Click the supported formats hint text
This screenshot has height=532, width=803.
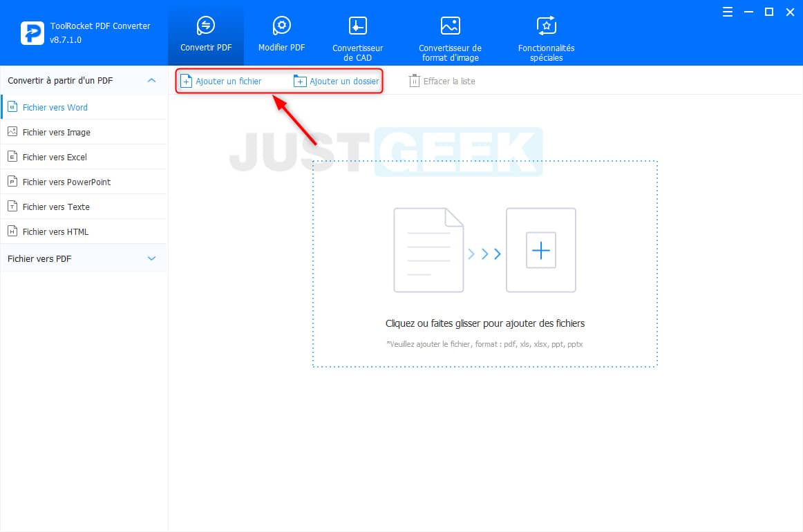pos(484,344)
